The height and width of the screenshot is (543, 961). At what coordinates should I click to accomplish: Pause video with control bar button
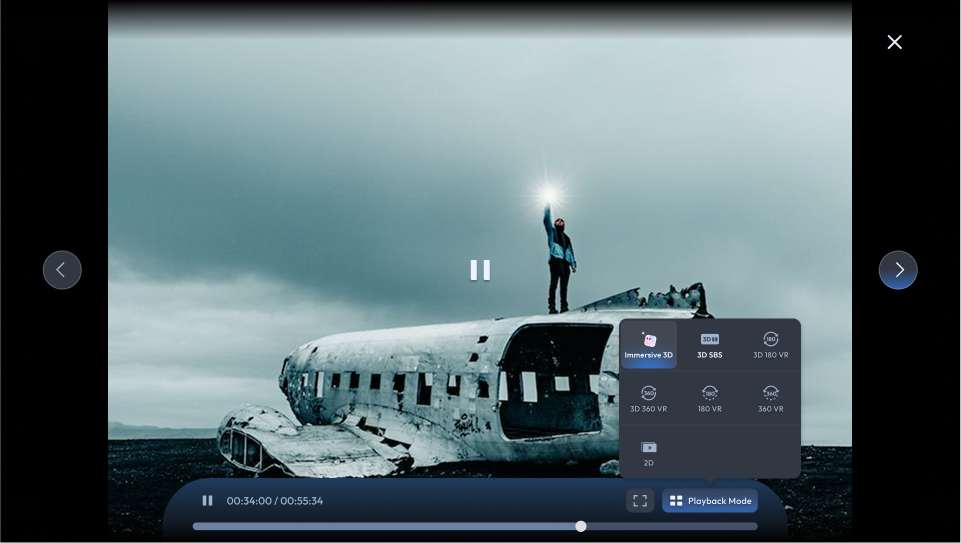click(x=207, y=501)
